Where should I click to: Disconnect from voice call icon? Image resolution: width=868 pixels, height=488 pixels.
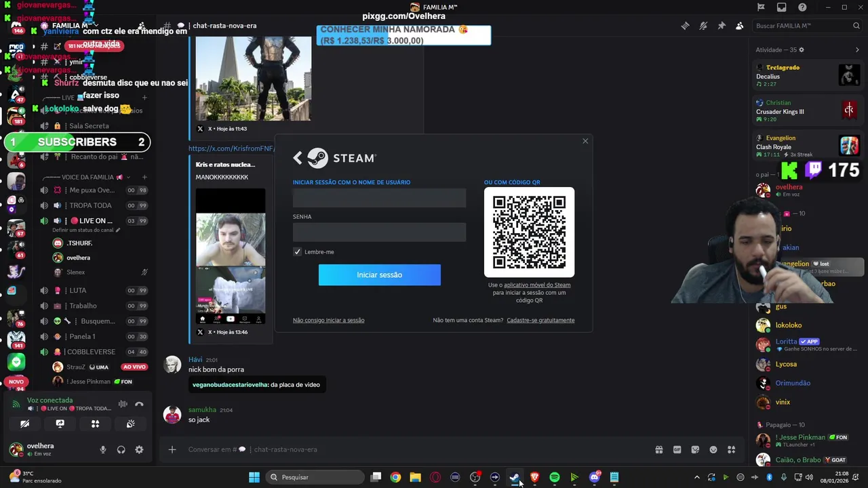click(x=139, y=404)
